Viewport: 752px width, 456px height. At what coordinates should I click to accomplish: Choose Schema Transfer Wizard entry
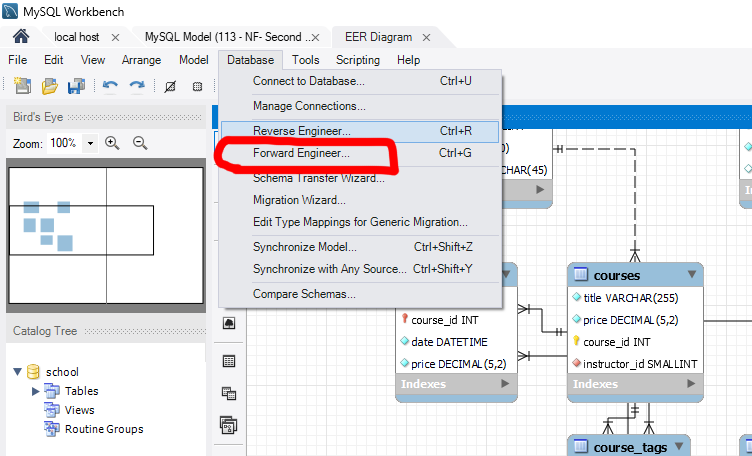point(360,178)
